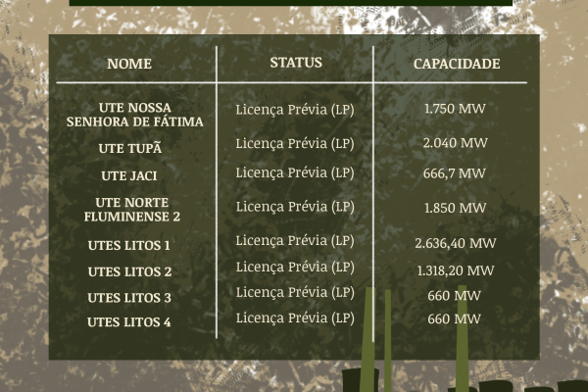Viewport: 588px width, 392px height.
Task: Click the UTE JACI name cell
Action: [x=129, y=176]
